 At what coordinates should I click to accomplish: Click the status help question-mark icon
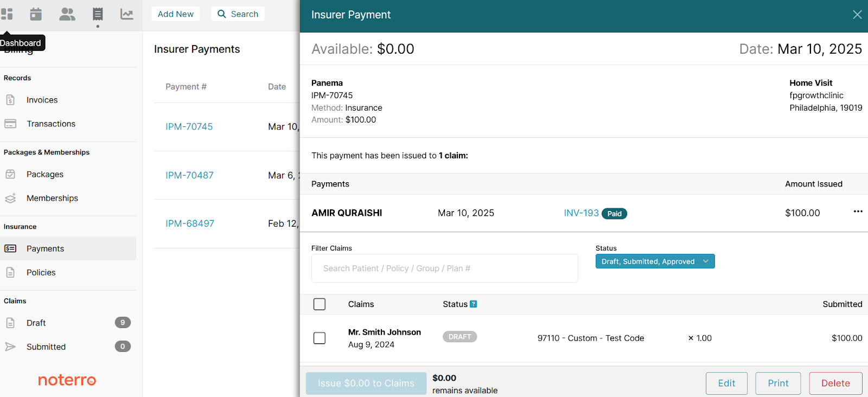pyautogui.click(x=474, y=304)
